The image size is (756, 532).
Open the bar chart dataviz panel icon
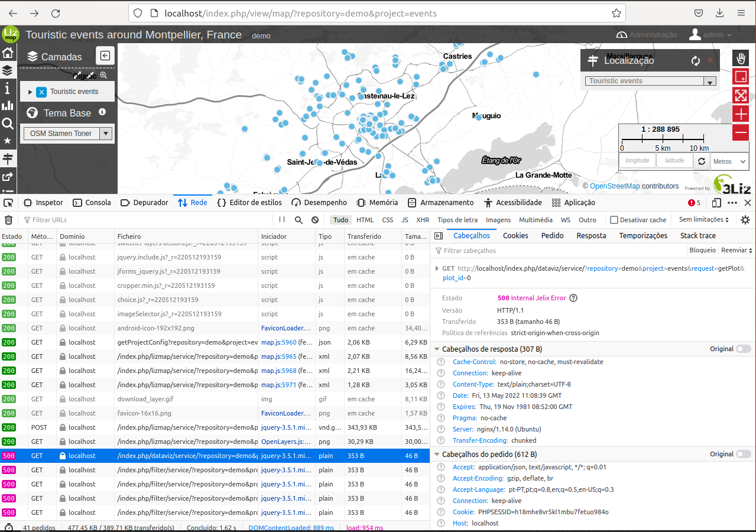[x=9, y=105]
